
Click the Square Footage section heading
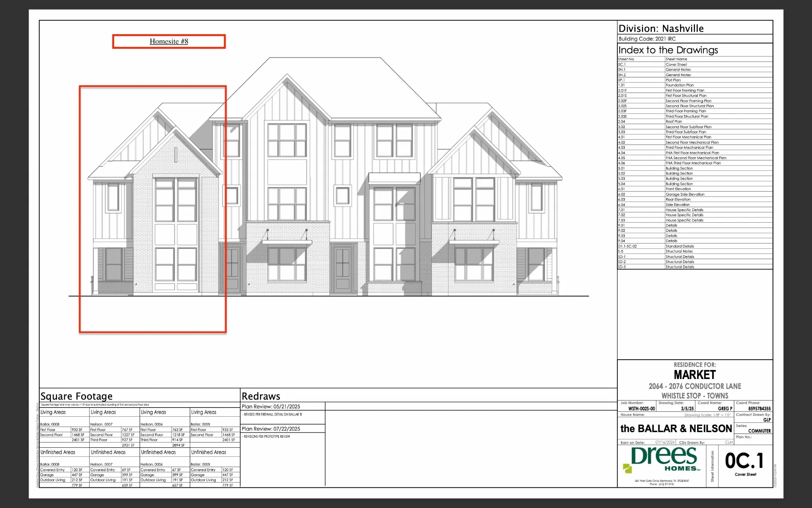77,396
